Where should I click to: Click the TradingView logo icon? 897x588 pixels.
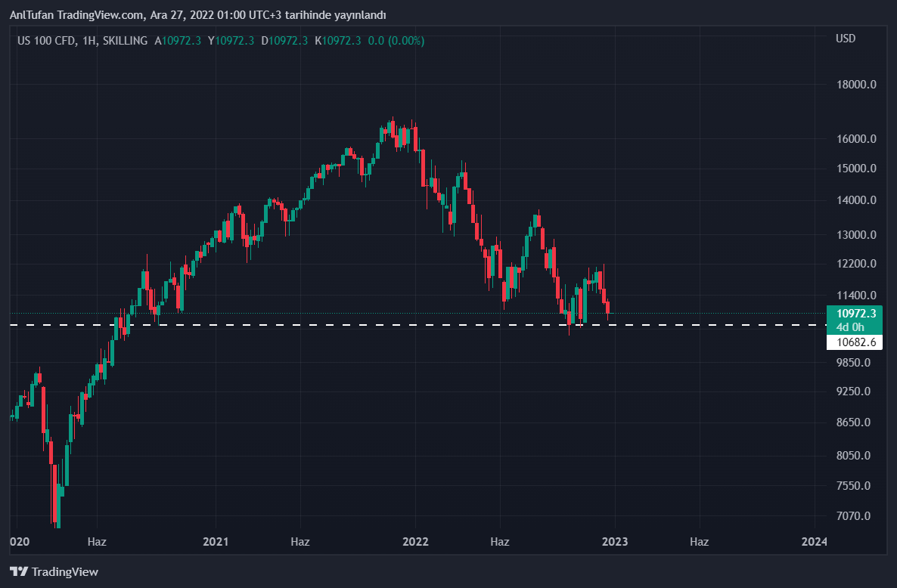(19, 571)
